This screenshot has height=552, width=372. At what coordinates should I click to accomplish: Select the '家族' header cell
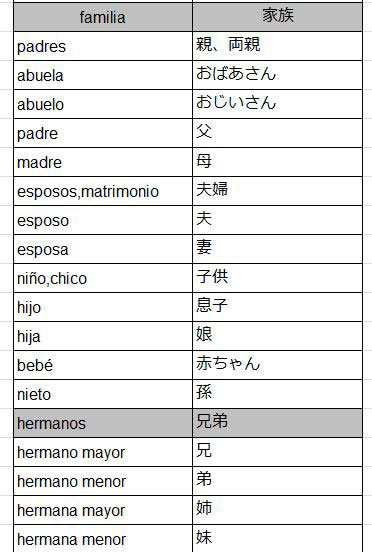pos(277,17)
